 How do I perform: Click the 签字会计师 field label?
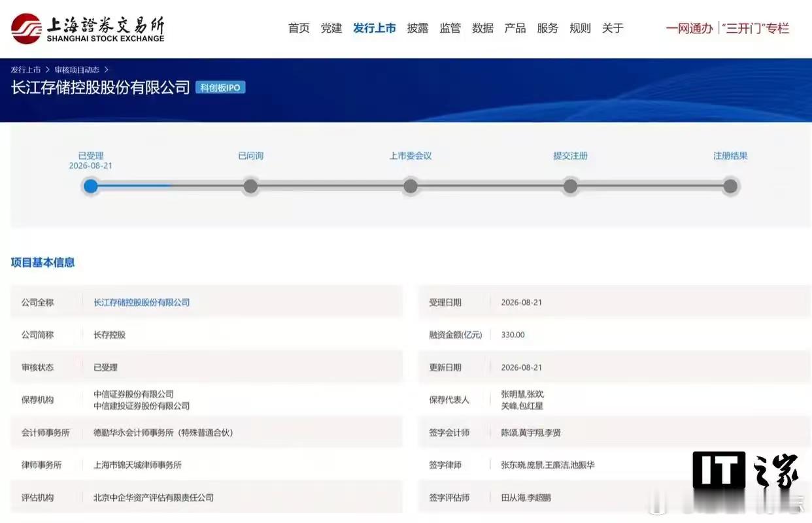tap(449, 432)
